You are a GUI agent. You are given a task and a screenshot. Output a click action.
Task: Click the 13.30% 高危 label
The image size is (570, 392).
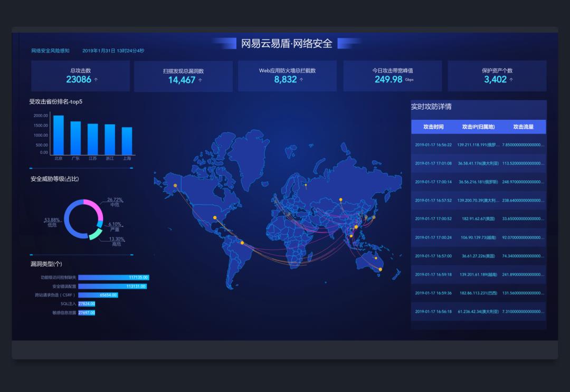click(x=117, y=241)
